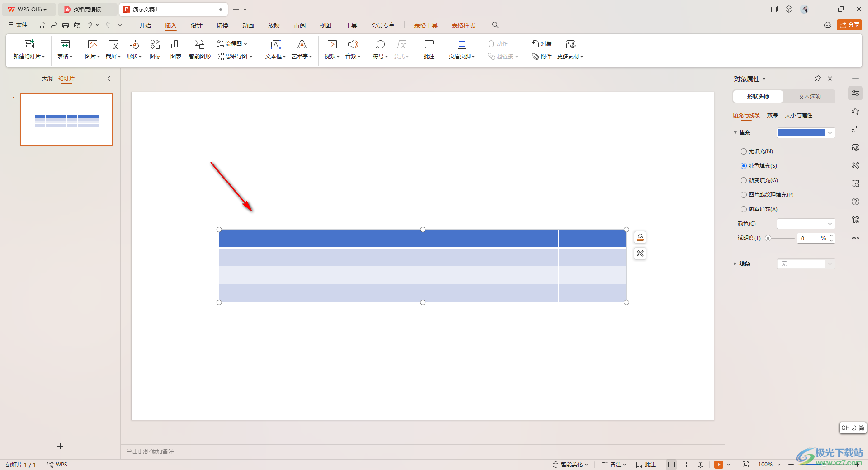Open the Table insert icon
This screenshot has height=470, width=868.
pyautogui.click(x=65, y=44)
